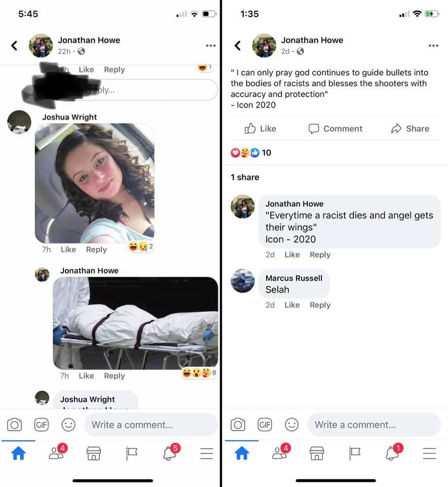Image resolution: width=448 pixels, height=487 pixels.
Task: Open hamburger menu in right bottom bar
Action: click(429, 454)
